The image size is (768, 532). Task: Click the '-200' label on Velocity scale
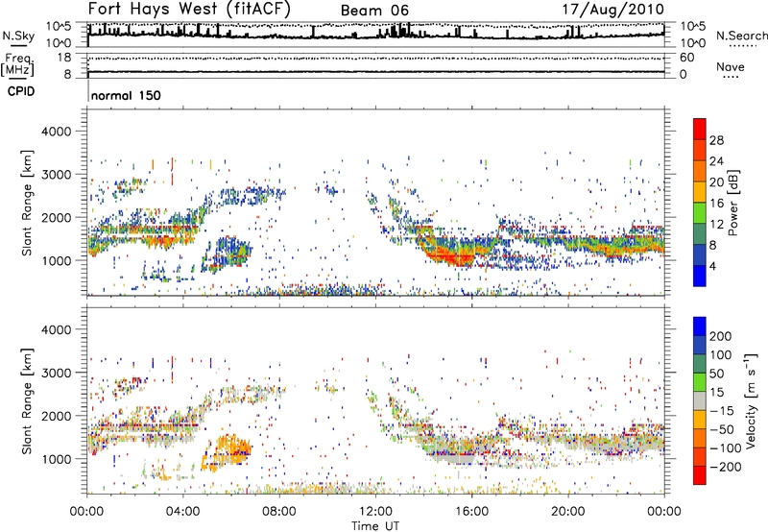(726, 467)
